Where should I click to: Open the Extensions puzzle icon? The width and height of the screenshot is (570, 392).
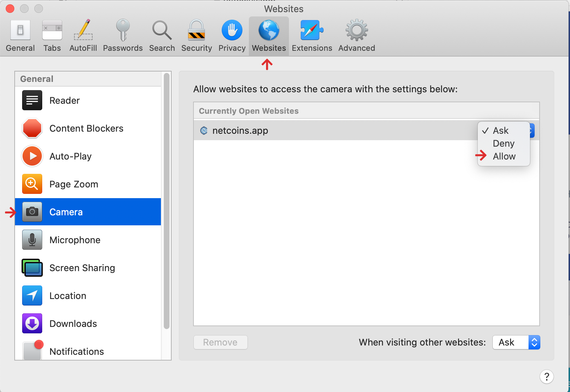[x=312, y=30]
